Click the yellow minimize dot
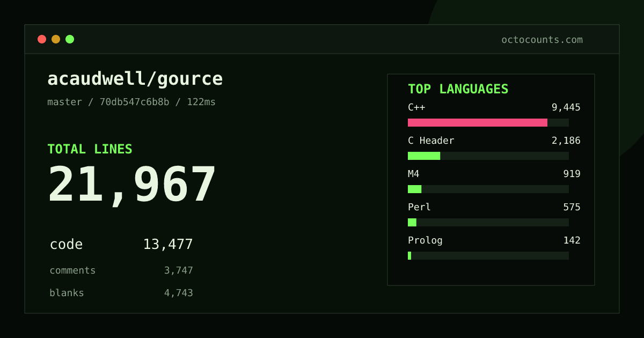This screenshot has height=338, width=644. pos(56,39)
